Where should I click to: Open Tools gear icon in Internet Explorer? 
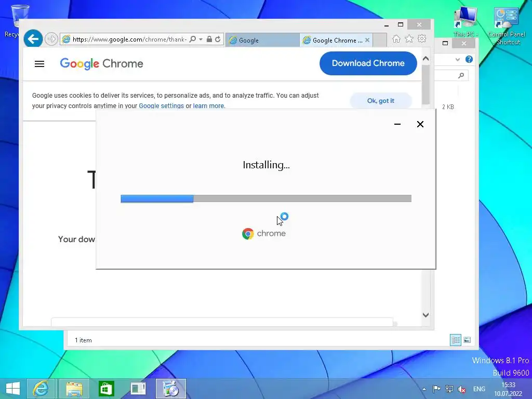[422, 38]
